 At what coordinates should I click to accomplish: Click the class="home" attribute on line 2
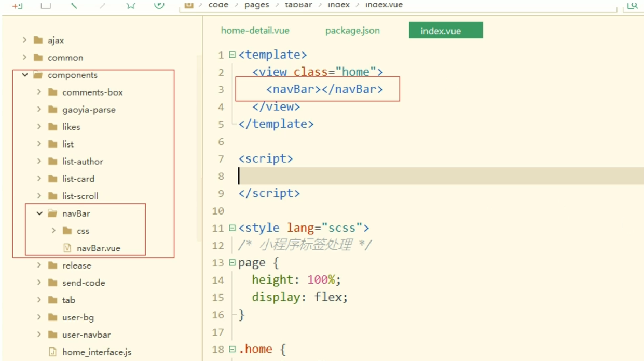tap(335, 72)
